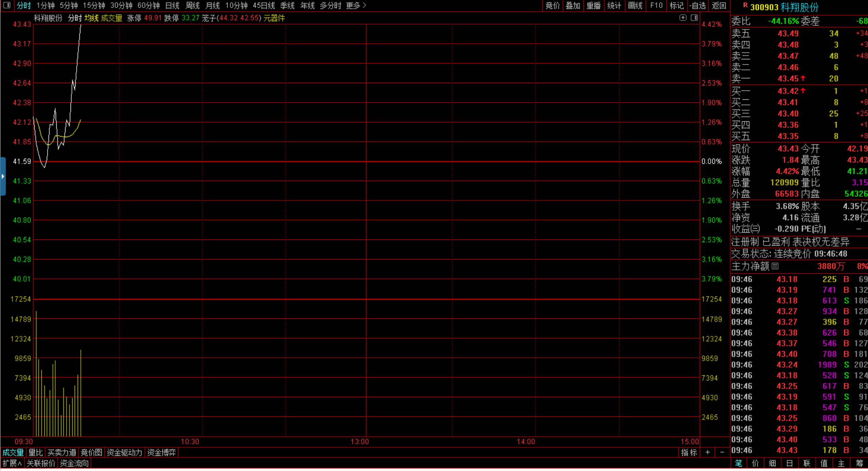Select the 资金驱动力 bottom tab
The width and height of the screenshot is (868, 471).
click(x=124, y=452)
